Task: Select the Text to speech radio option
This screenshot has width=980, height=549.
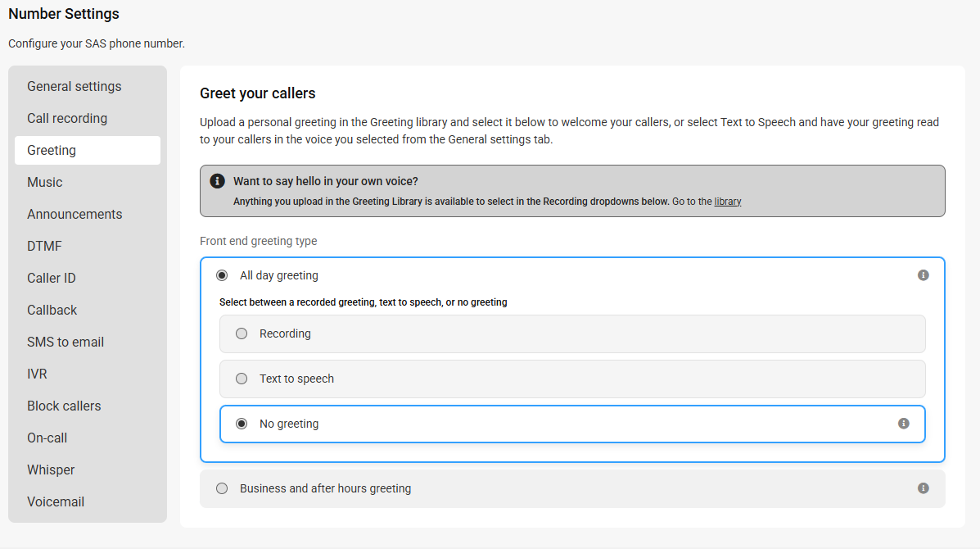Action: (242, 379)
